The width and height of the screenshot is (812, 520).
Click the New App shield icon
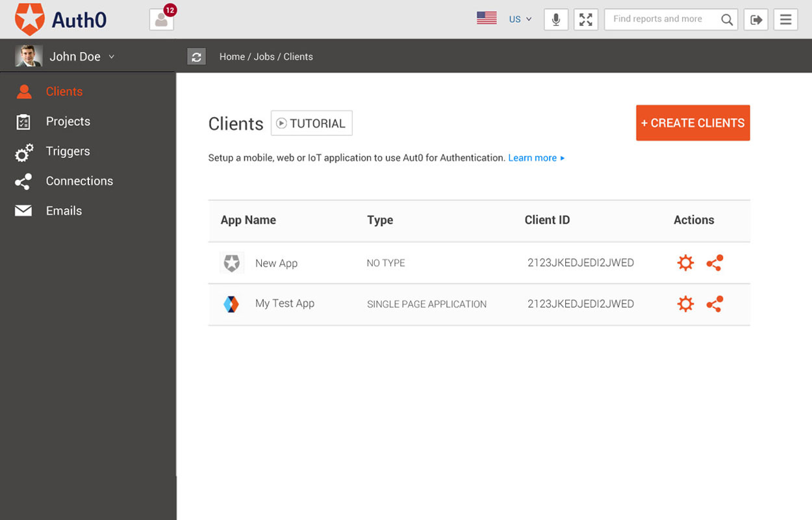pyautogui.click(x=232, y=263)
